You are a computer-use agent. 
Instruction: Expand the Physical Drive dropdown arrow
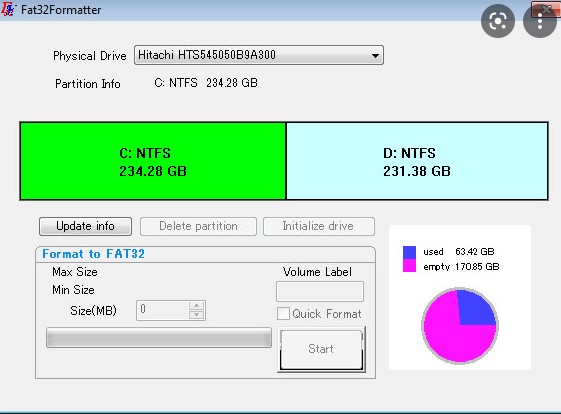point(375,55)
